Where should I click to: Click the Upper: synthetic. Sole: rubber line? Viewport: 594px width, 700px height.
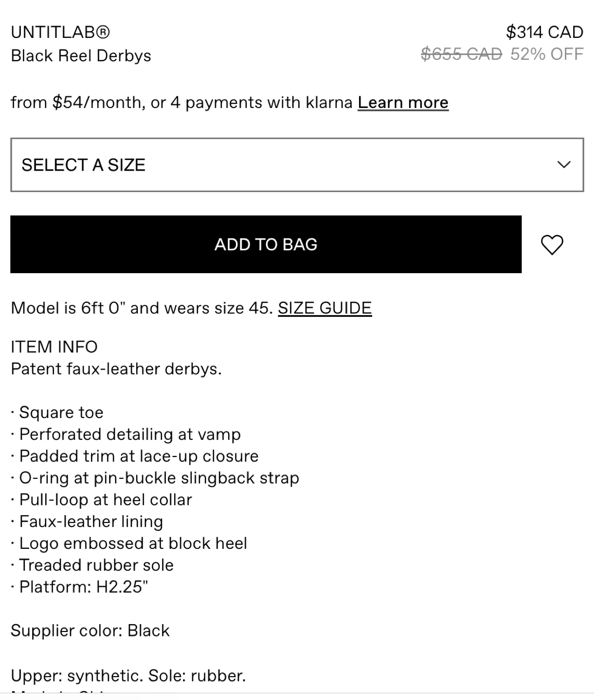[128, 676]
